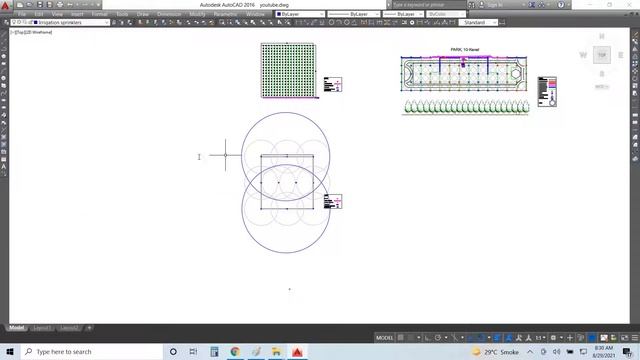Image resolution: width=640 pixels, height=360 pixels.
Task: Click the search keyword input field
Action: pyautogui.click(x=429, y=5)
